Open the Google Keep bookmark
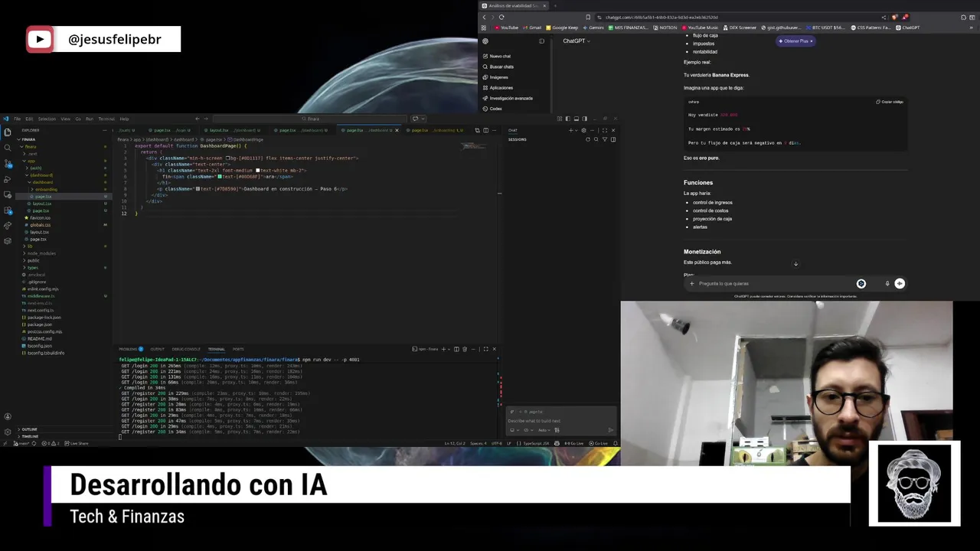Viewport: 980px width, 551px height. point(562,28)
